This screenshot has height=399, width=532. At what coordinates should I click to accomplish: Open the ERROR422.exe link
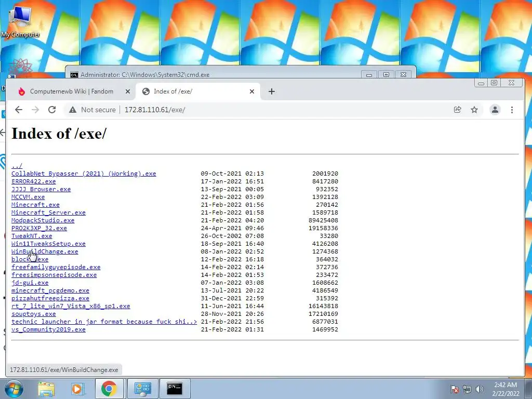tap(34, 181)
